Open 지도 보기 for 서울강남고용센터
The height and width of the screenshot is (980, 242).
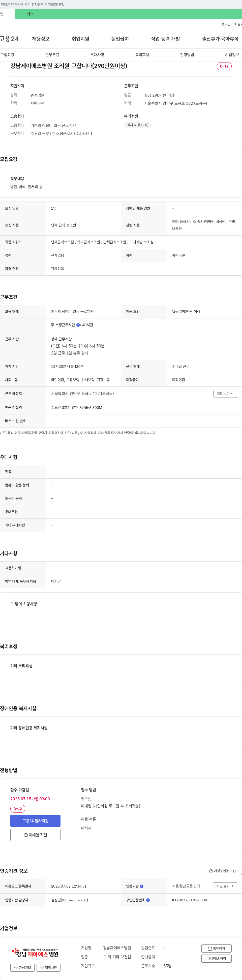225,886
